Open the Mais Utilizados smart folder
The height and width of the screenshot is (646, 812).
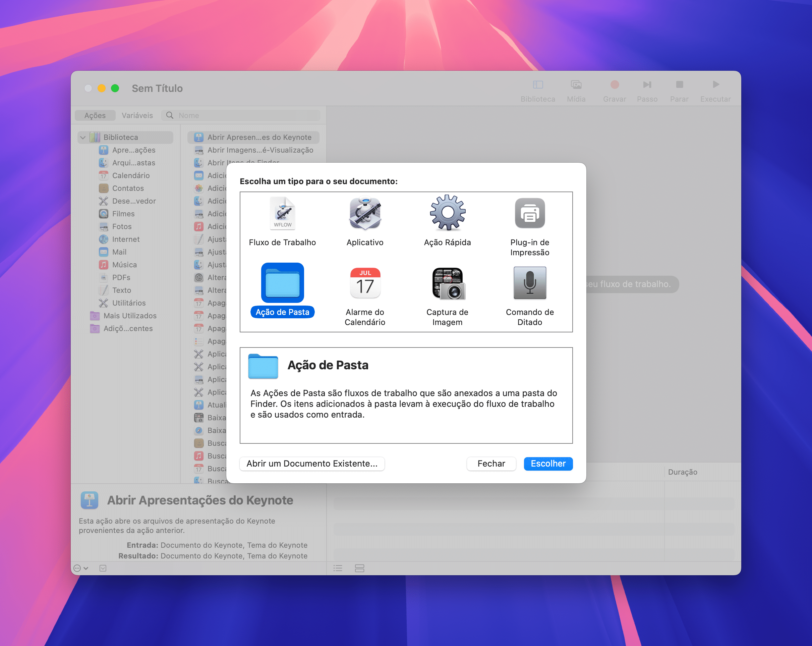coord(123,316)
